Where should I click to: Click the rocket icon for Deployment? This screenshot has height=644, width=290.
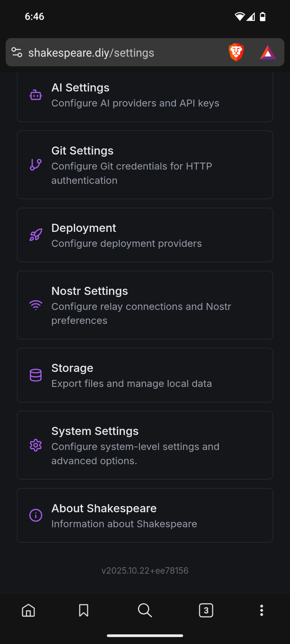(36, 235)
